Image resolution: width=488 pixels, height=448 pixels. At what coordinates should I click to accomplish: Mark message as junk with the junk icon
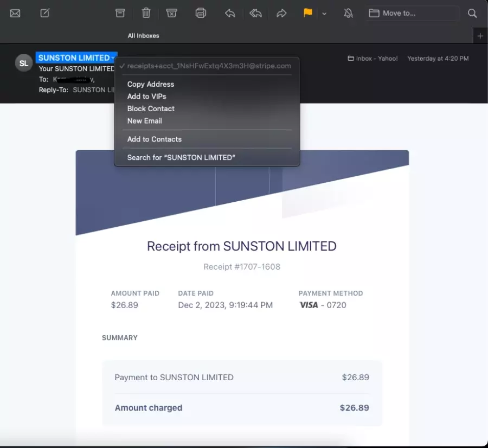pos(171,13)
